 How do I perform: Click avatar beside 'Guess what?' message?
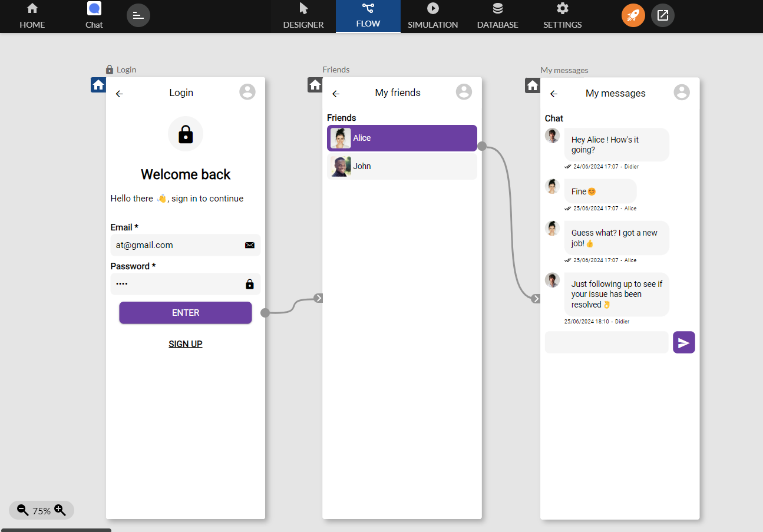click(x=552, y=229)
